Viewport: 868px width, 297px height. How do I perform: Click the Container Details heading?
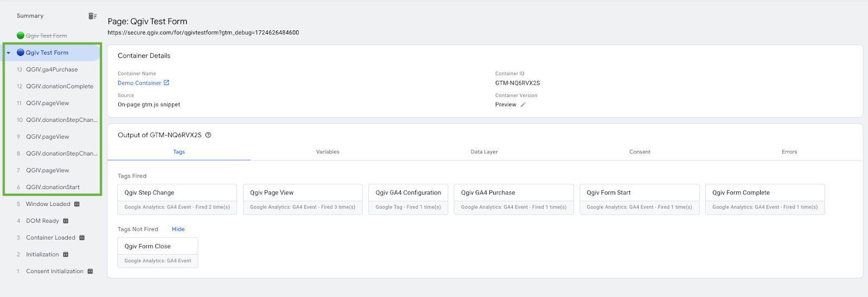pos(144,56)
